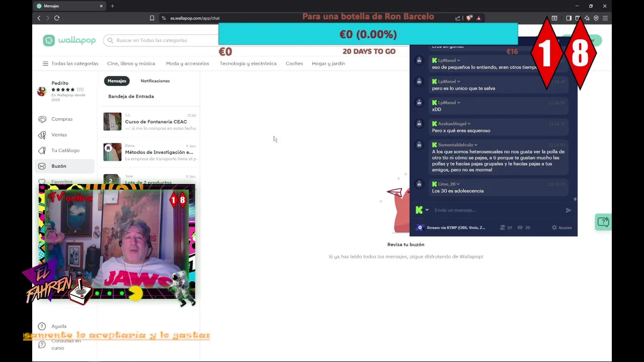Expand LpManel chevron on 'pero es lo unico' message

point(458,81)
